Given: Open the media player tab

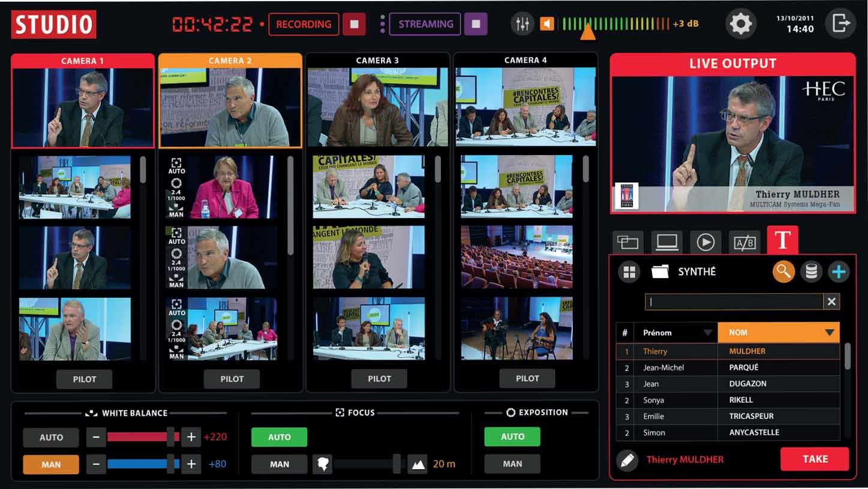Looking at the screenshot, I should click(x=705, y=242).
